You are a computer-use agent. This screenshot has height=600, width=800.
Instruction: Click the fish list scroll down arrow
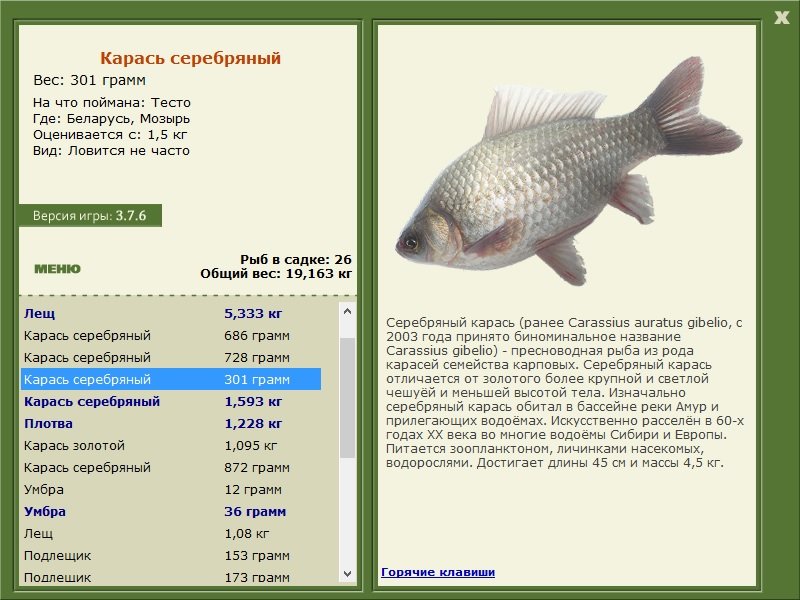(x=347, y=573)
